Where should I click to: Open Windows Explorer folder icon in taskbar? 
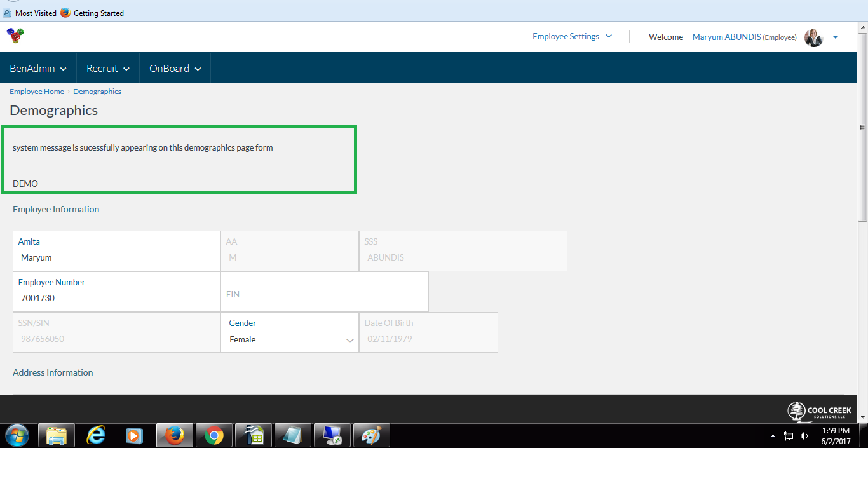(x=57, y=436)
